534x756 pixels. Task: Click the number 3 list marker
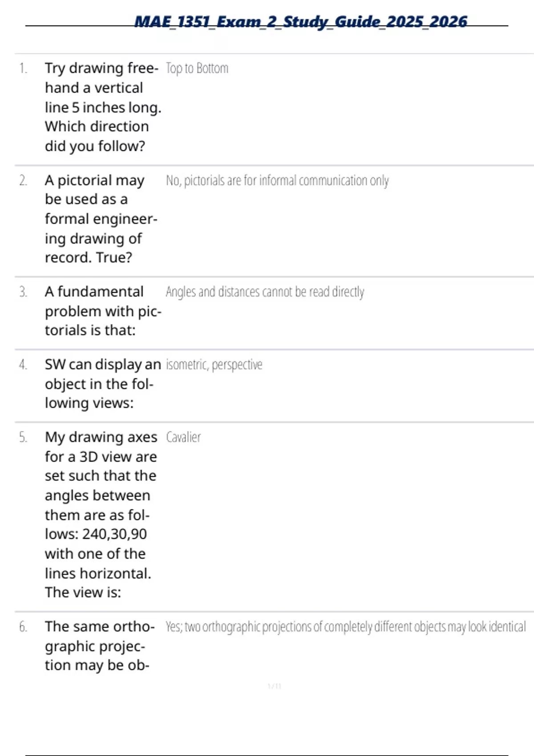tap(23, 292)
